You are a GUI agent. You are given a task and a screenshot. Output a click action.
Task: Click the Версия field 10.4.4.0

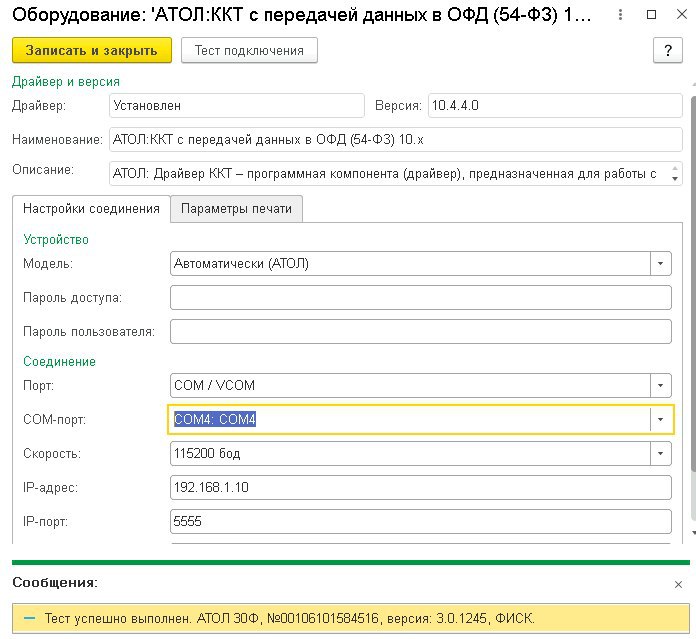point(555,106)
